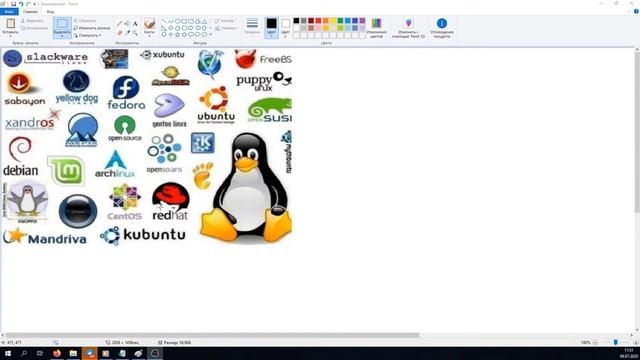Screen dimensions: 640x360
Task: Pick the green swatch in top row
Action: click(340, 20)
